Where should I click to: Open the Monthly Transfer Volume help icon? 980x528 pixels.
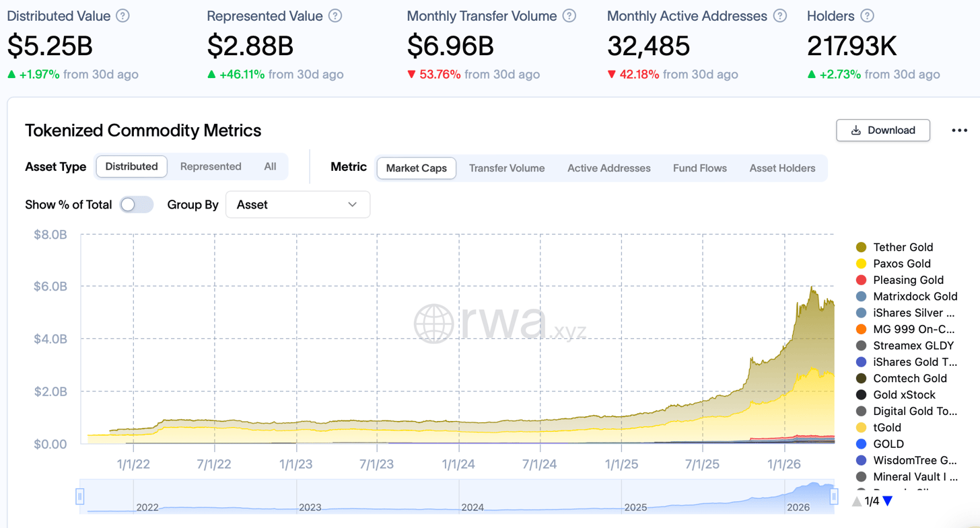point(569,15)
